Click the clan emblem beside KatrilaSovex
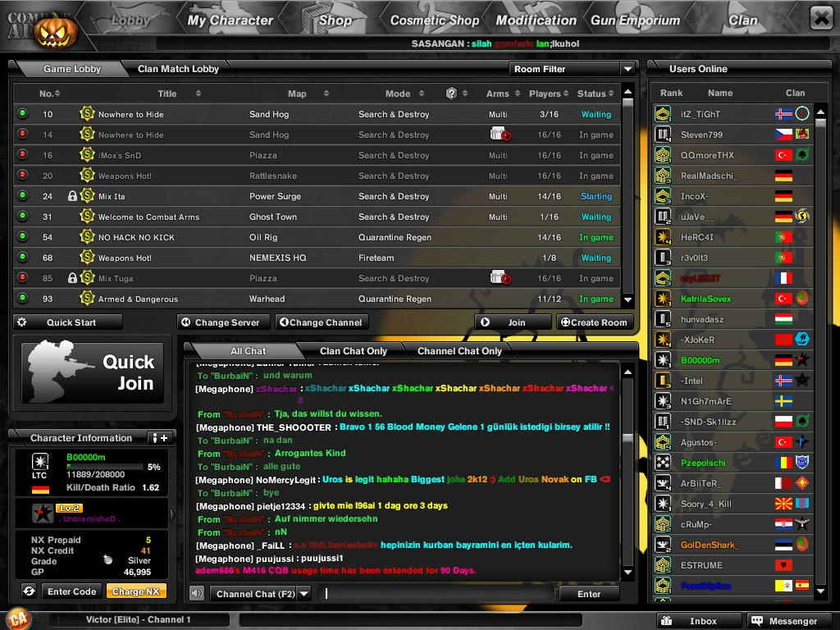The width and height of the screenshot is (840, 630). coord(802,299)
